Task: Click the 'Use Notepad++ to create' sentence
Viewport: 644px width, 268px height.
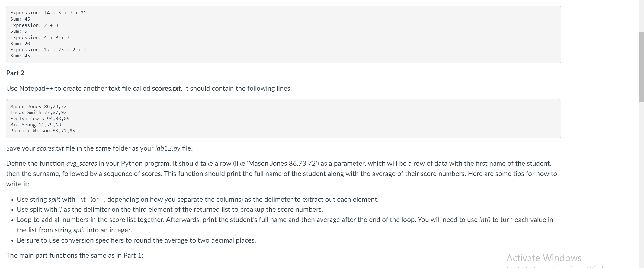Action: pyautogui.click(x=149, y=89)
